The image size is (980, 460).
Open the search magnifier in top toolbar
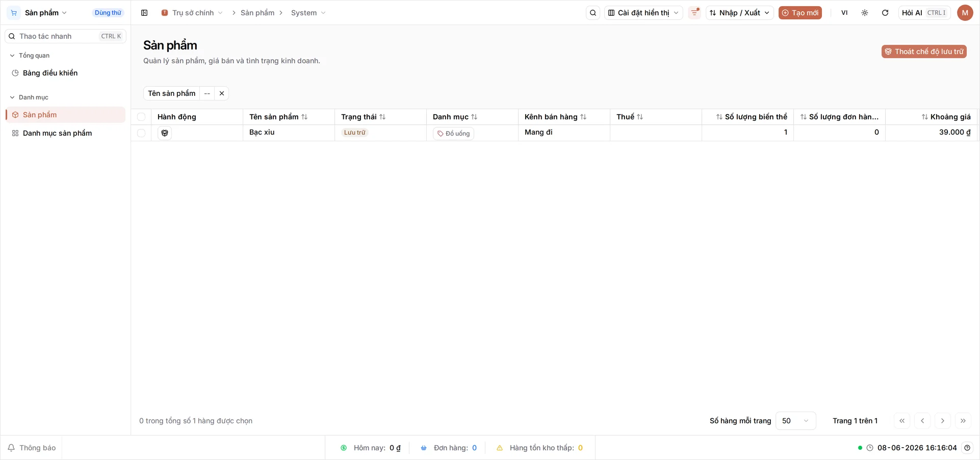tap(593, 13)
